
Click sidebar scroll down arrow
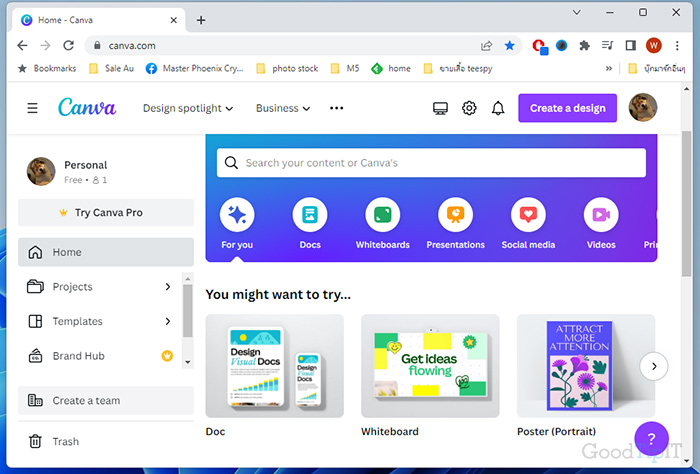tap(188, 362)
